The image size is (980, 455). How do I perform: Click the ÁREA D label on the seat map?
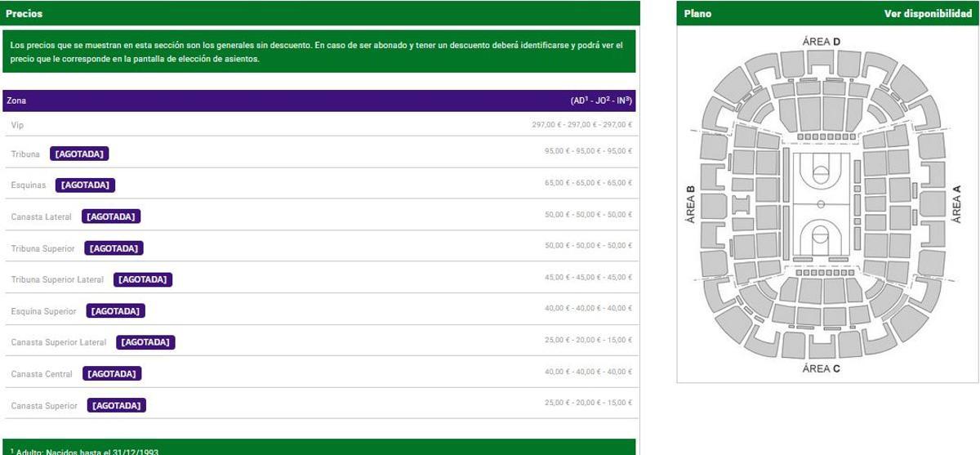pyautogui.click(x=821, y=42)
